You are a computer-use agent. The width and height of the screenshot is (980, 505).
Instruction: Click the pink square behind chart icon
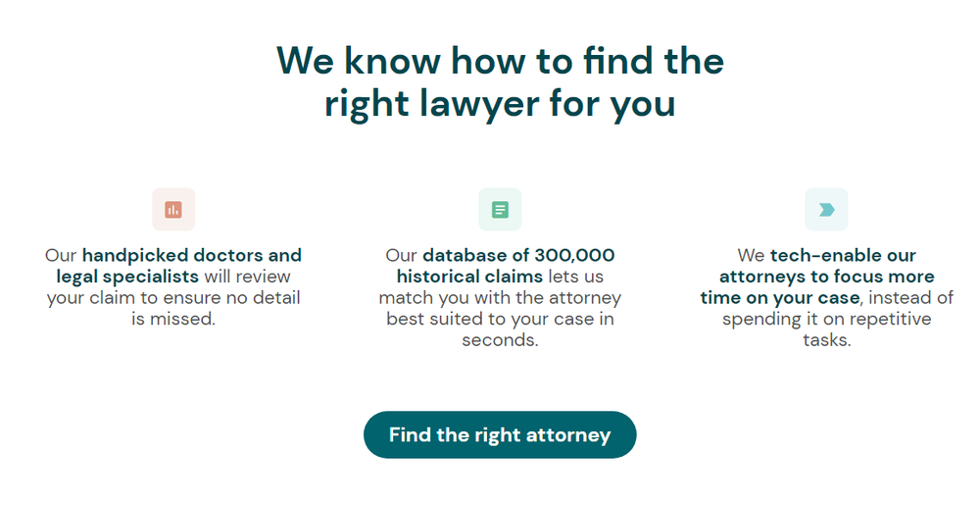(x=173, y=210)
